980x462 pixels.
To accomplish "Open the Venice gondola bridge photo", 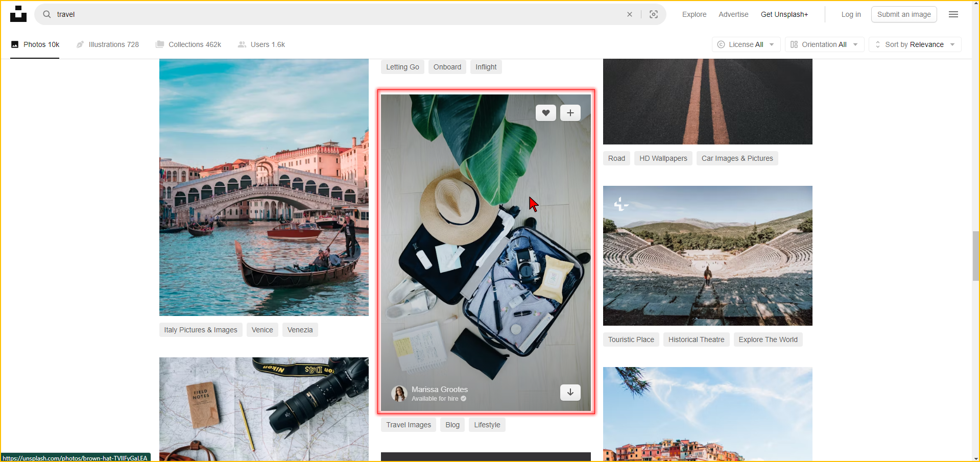I will tap(264, 187).
